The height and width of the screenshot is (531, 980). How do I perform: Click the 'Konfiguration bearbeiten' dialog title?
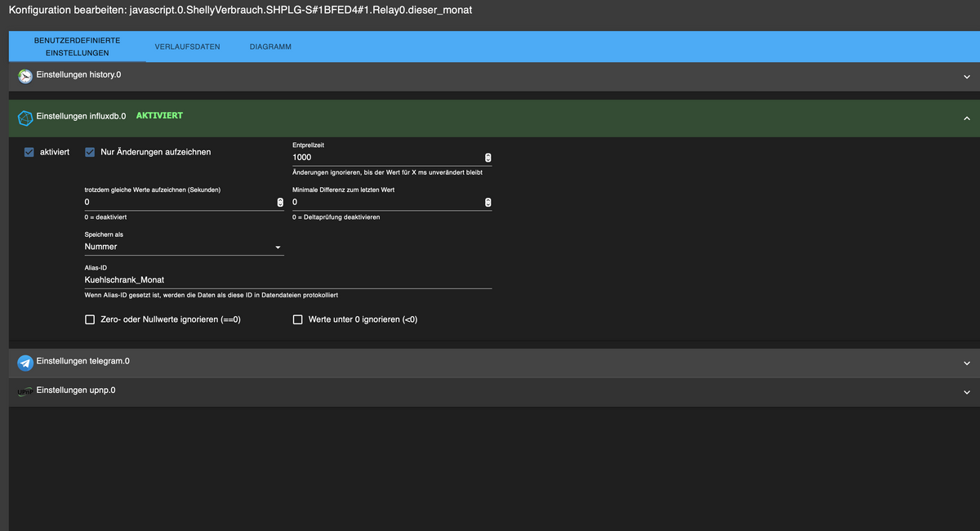pyautogui.click(x=240, y=10)
